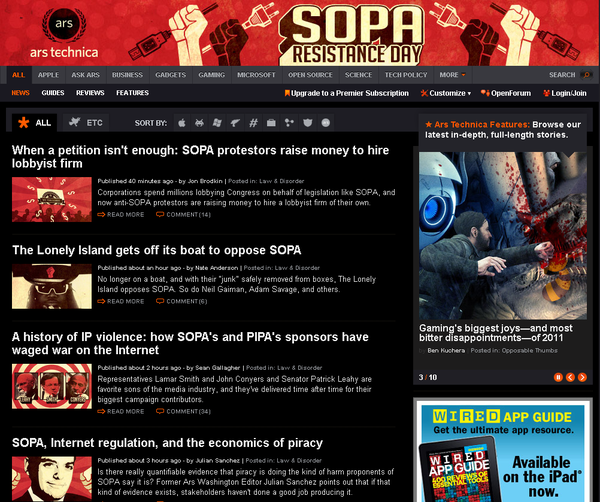Screen dimensions: 600x502
Task: Sort by ray gun gadgets icon
Action: click(235, 123)
